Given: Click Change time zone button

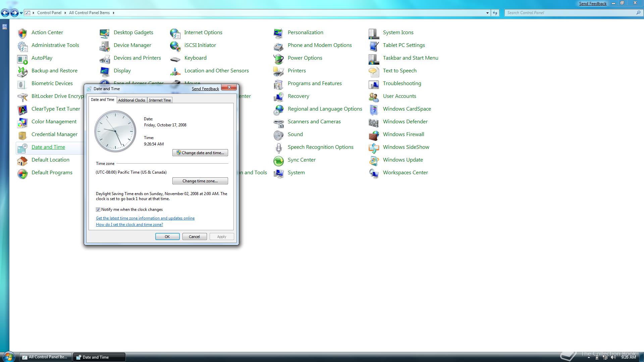Looking at the screenshot, I should [x=200, y=181].
